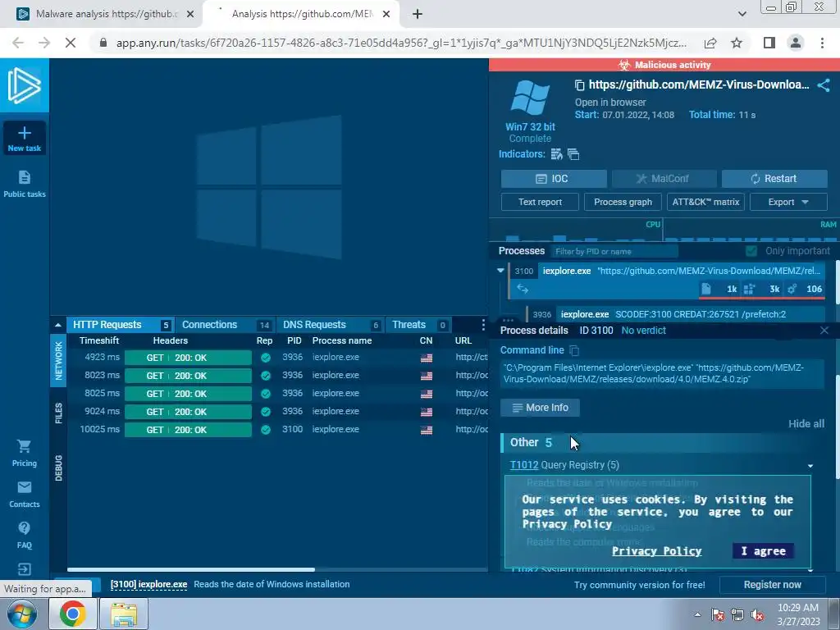Bookmark this page with star icon
Viewport: 840px width, 630px height.
[737, 43]
